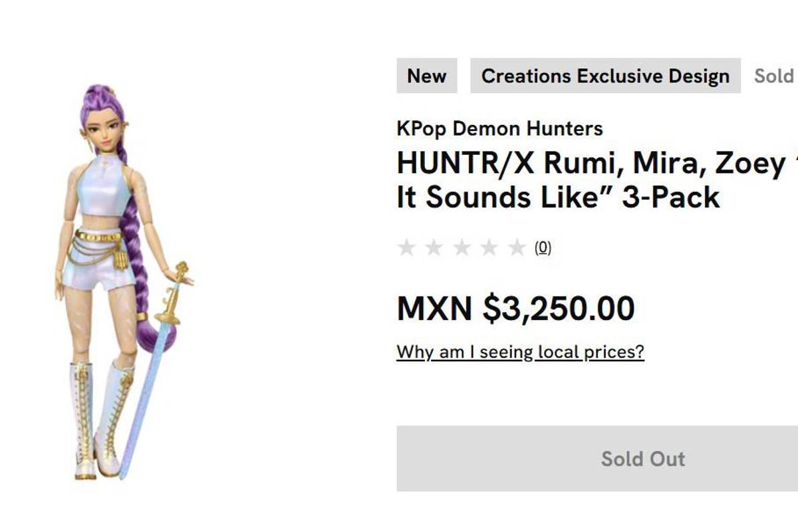
Task: Click the first rating star
Action: tap(406, 248)
